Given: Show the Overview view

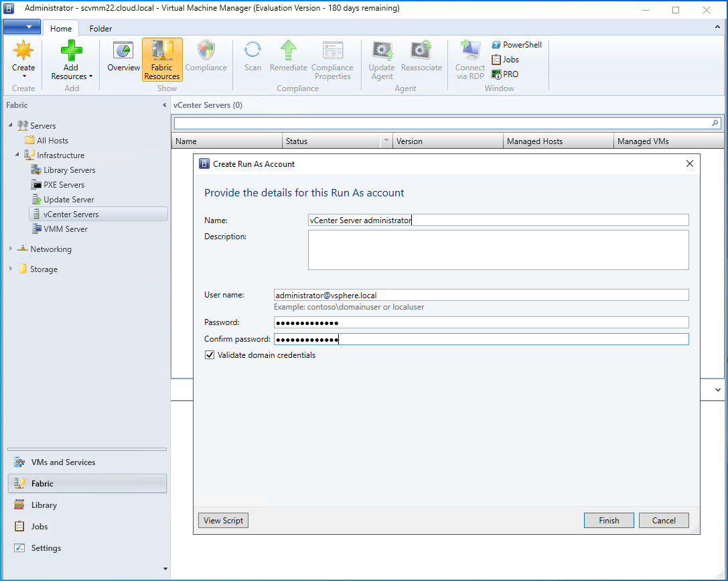Looking at the screenshot, I should (123, 57).
